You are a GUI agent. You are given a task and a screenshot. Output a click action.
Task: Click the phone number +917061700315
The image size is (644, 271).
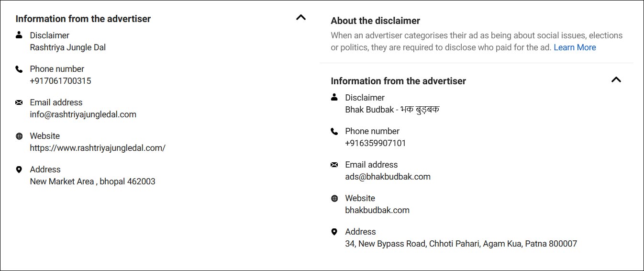[x=60, y=81]
